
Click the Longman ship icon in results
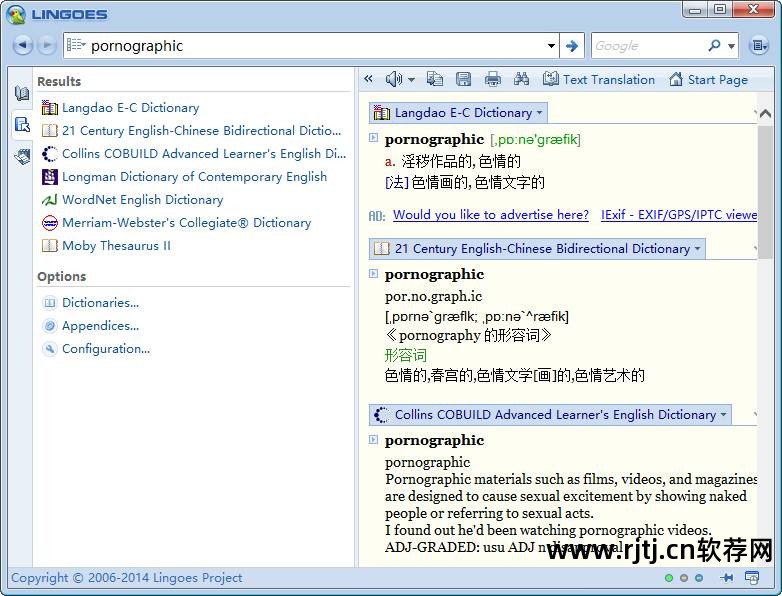click(x=49, y=177)
